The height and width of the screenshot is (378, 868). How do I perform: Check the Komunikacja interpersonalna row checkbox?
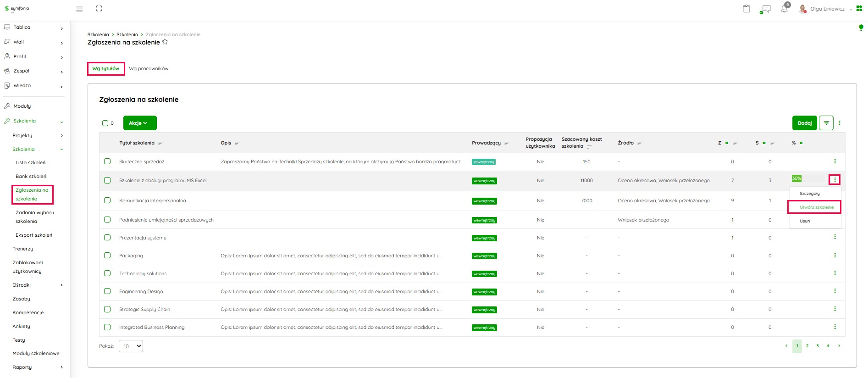coord(107,200)
